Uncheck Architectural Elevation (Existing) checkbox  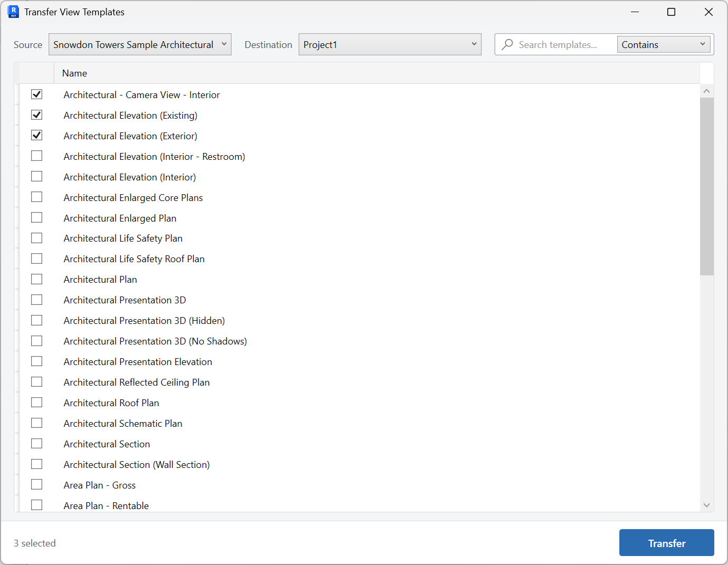coord(36,115)
